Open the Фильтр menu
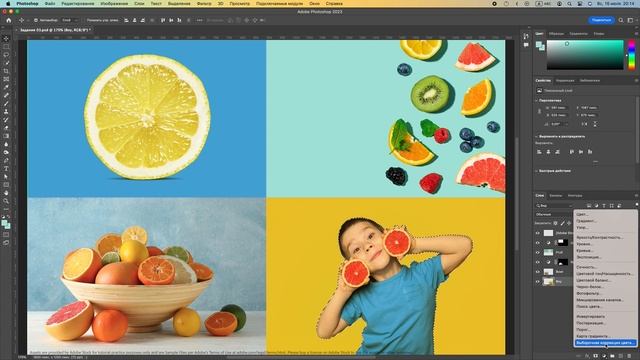The image size is (640, 360). tap(204, 3)
